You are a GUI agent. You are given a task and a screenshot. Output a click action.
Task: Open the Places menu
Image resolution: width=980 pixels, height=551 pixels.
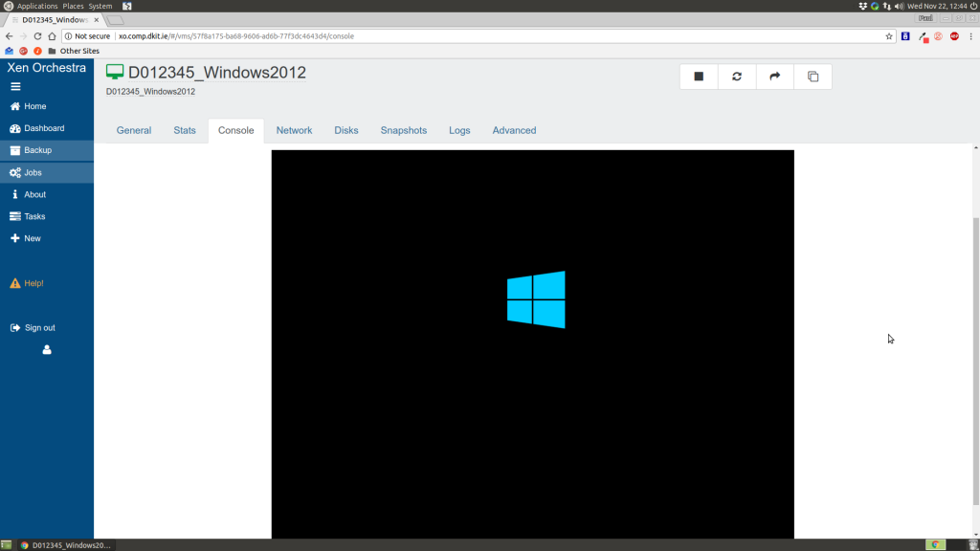click(x=73, y=6)
